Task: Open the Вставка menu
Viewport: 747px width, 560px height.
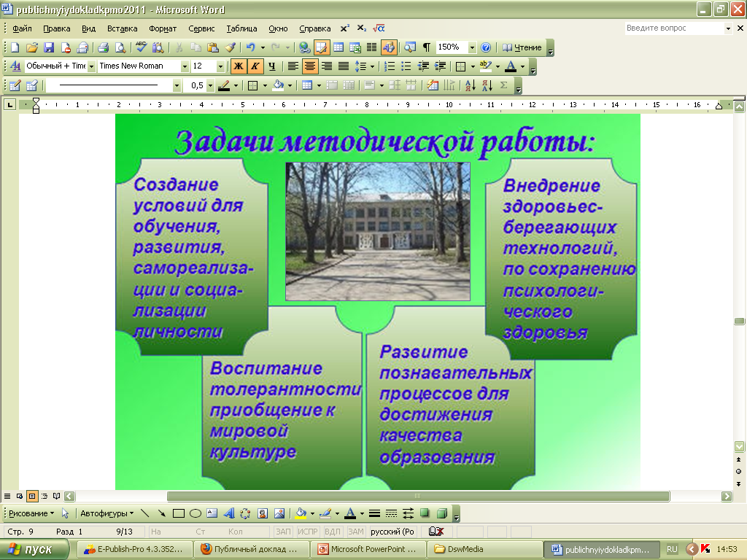Action: (122, 28)
